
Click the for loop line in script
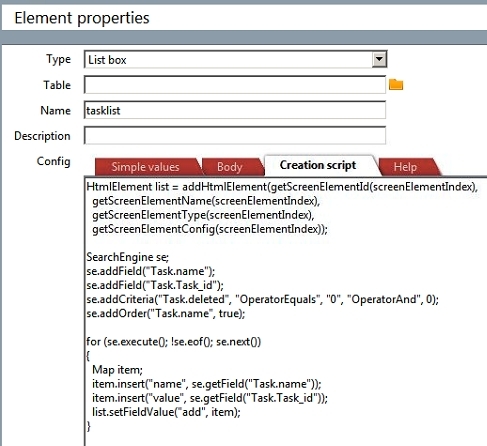[173, 342]
